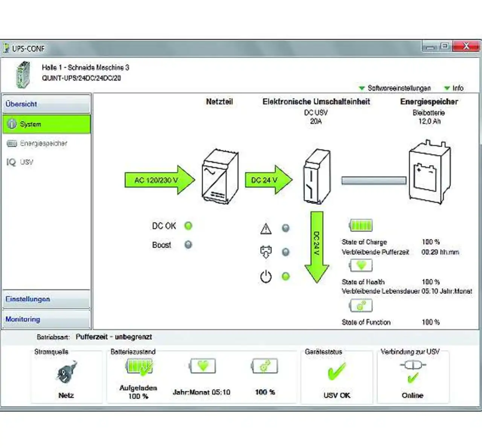Click the State of Health heart battery icon
482x448 pixels.
coord(361,265)
